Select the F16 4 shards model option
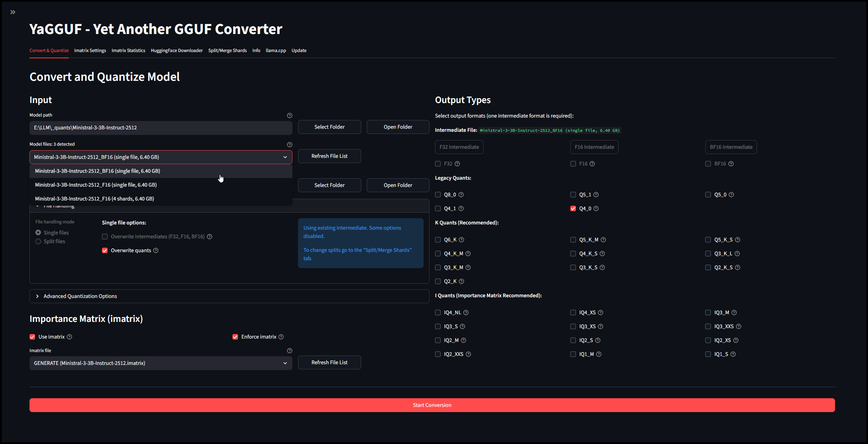The width and height of the screenshot is (868, 444). pos(94,199)
